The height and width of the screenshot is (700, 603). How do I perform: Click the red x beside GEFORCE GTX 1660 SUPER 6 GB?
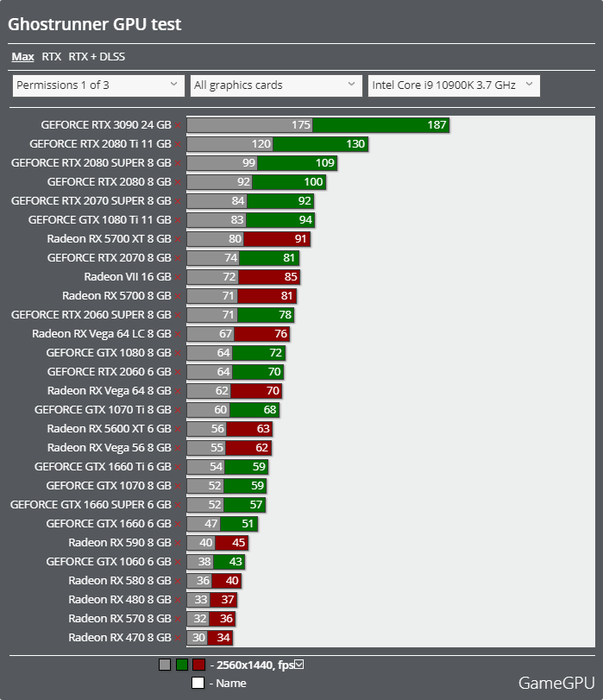(178, 505)
